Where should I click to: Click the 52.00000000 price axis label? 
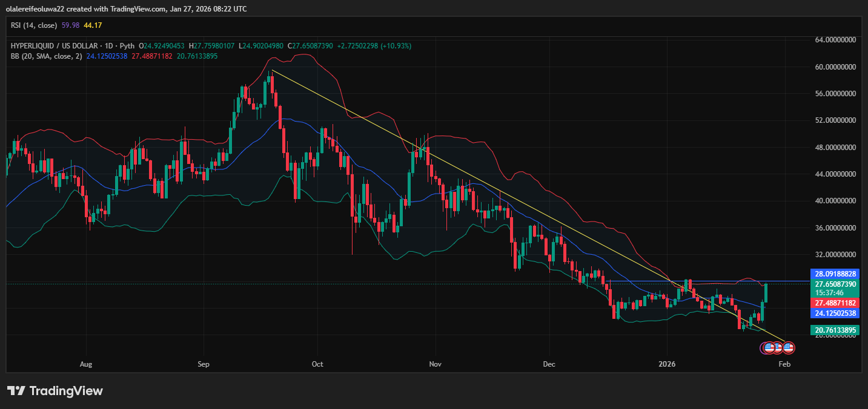(x=835, y=120)
